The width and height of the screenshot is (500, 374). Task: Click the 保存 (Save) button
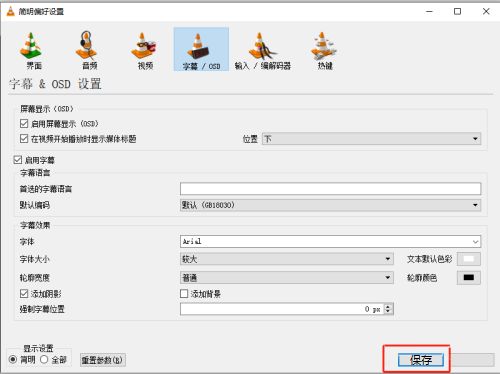[x=421, y=360]
